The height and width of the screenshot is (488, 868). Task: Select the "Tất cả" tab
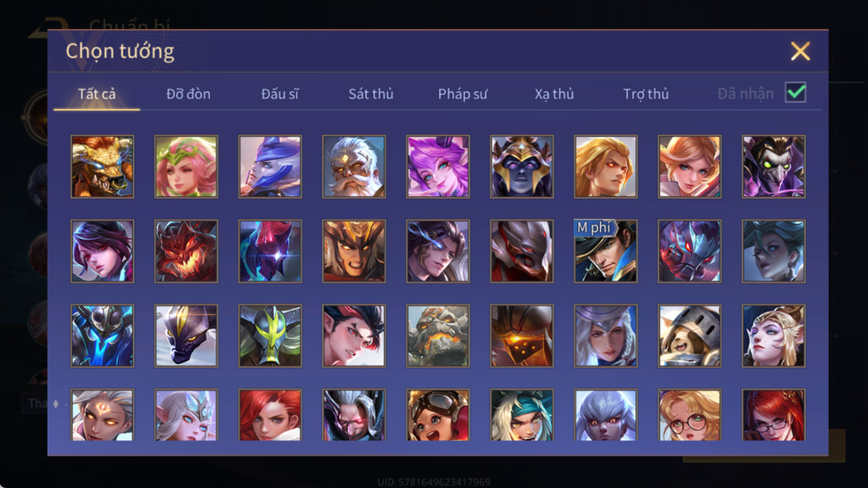[97, 95]
